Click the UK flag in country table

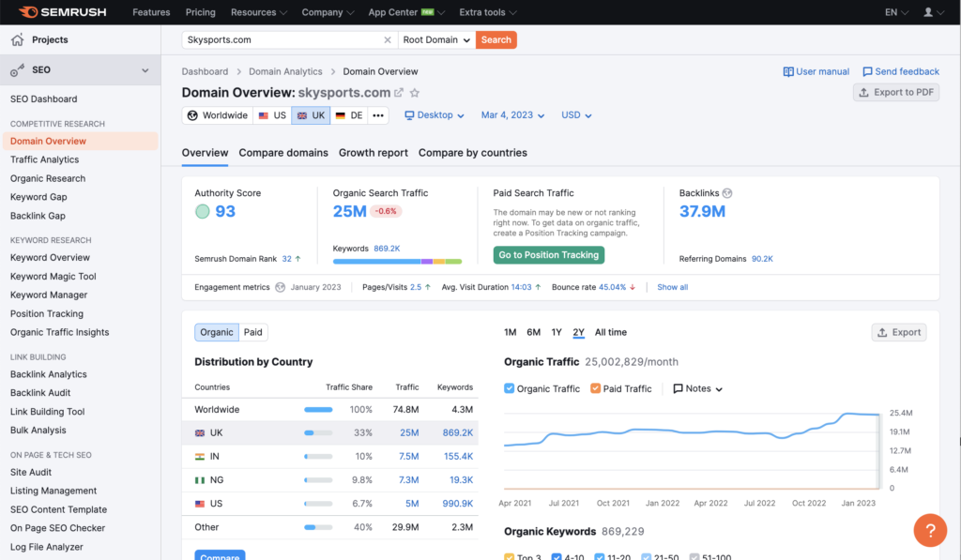[200, 432]
